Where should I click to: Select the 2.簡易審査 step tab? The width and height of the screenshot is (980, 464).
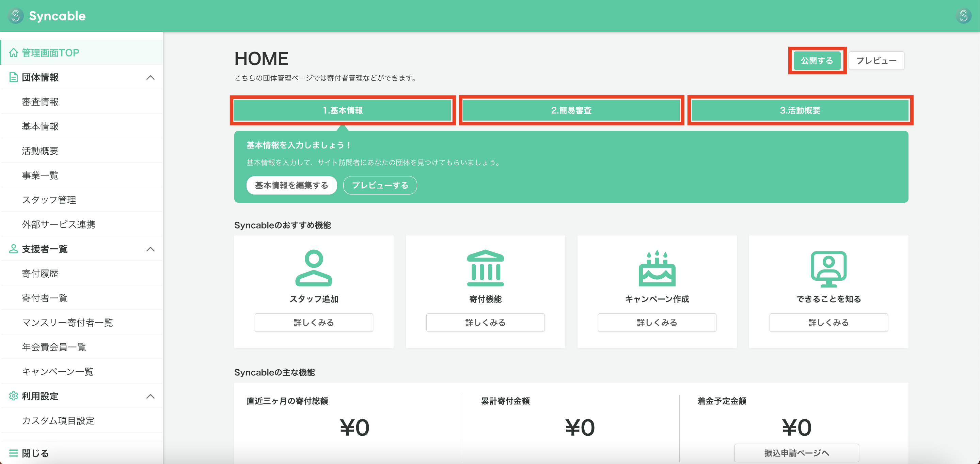[571, 110]
